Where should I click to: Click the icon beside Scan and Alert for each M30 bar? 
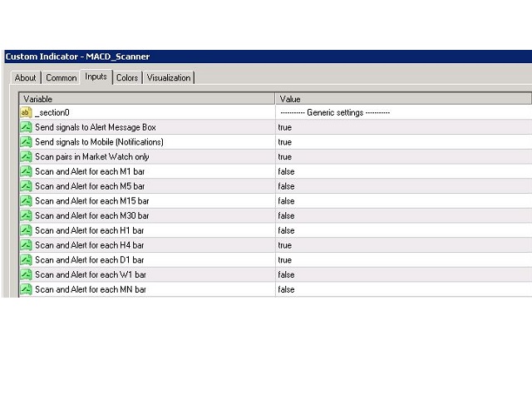pyautogui.click(x=26, y=216)
